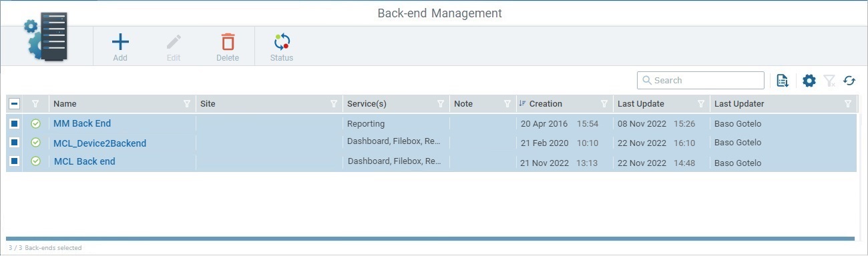Open the MCL_Device2Backend name link

click(x=99, y=143)
